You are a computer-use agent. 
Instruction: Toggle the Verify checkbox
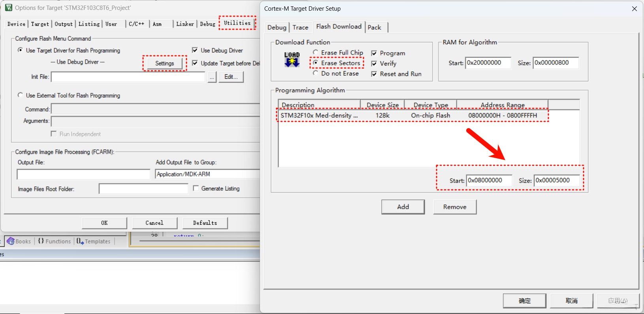coord(374,63)
